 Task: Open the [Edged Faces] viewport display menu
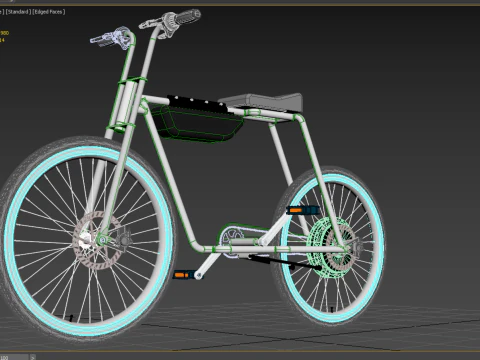coord(49,12)
